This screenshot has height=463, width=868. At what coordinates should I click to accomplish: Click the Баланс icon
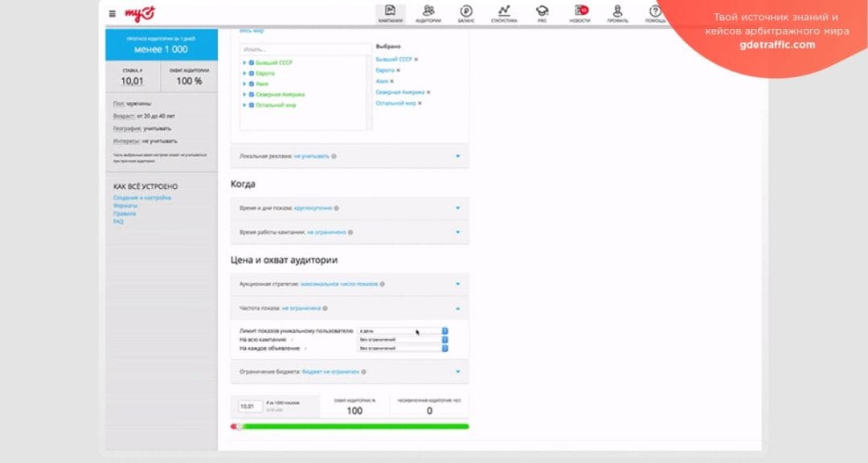[x=466, y=12]
